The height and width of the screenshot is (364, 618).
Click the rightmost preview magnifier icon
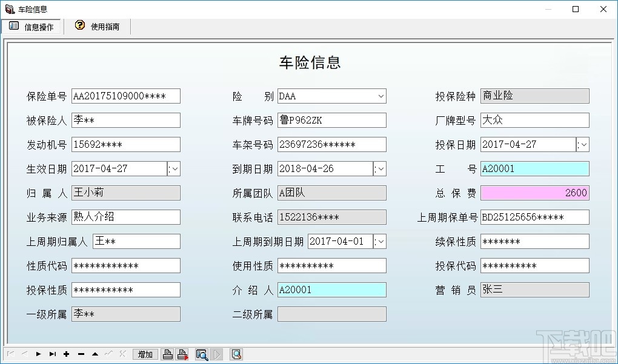235,354
